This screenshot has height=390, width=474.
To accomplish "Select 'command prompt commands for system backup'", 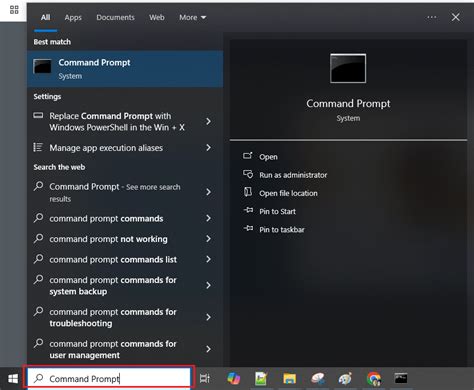I will (125, 286).
